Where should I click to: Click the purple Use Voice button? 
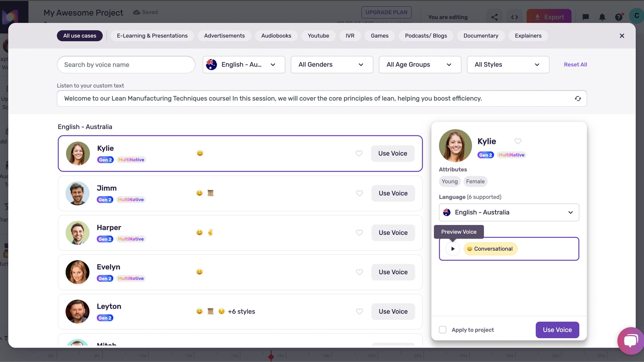pyautogui.click(x=557, y=330)
